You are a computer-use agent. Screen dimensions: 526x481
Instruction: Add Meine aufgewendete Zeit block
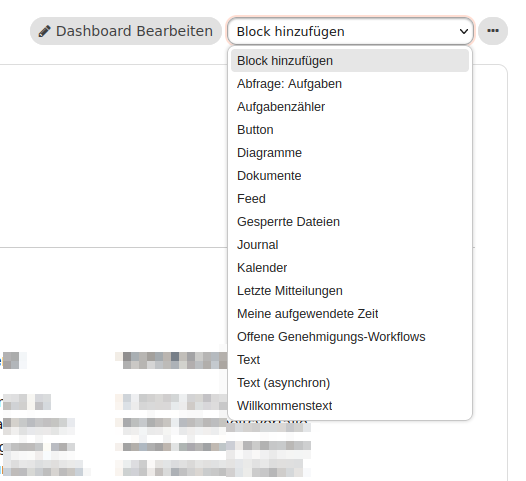pos(350,314)
